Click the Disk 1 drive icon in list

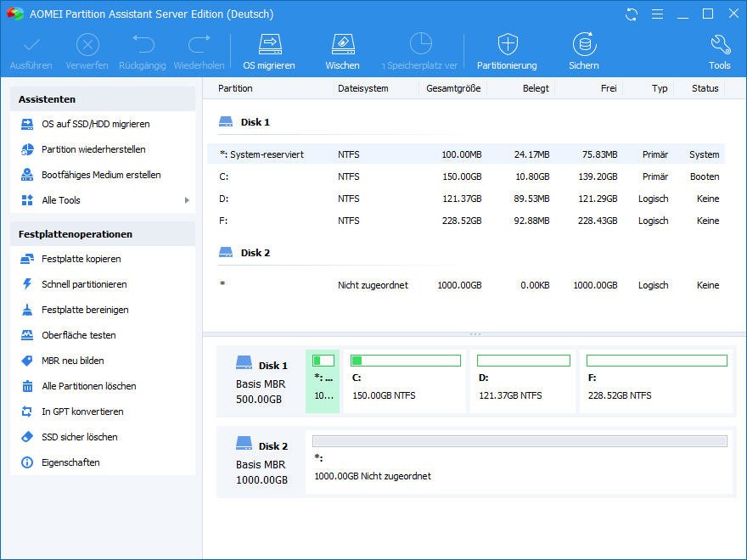click(226, 122)
